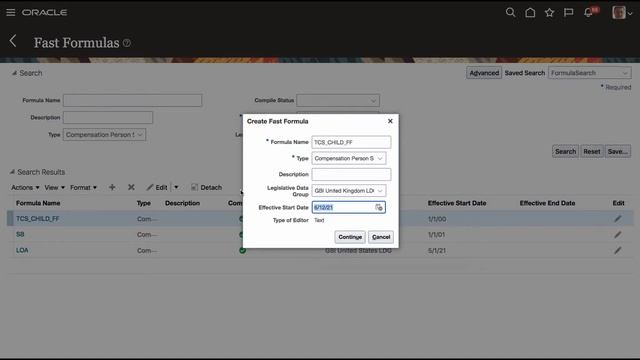Click the search magnifier icon in header
This screenshot has height=360, width=640.
pyautogui.click(x=510, y=13)
